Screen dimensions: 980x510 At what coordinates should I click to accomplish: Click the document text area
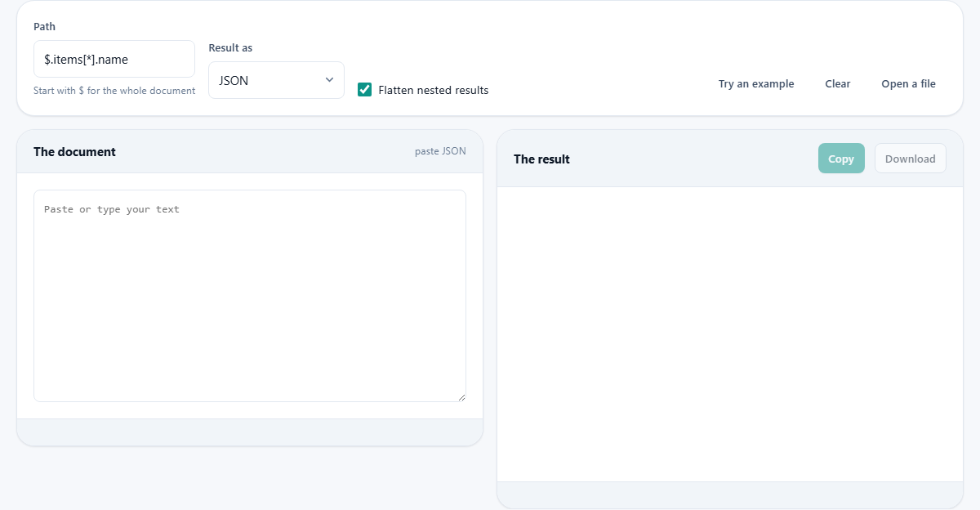pyautogui.click(x=250, y=296)
